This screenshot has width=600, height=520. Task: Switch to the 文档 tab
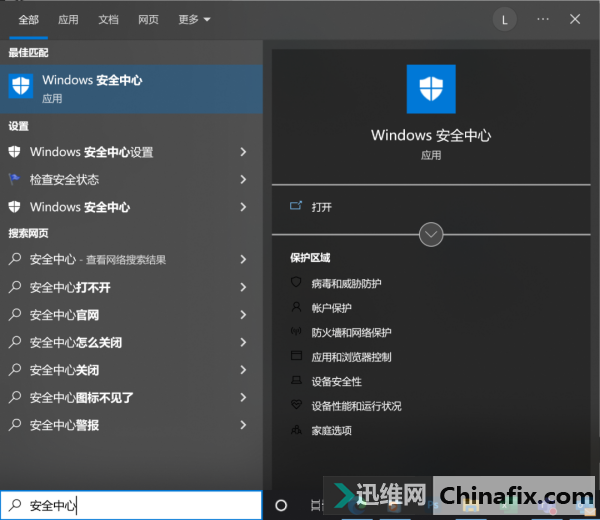[108, 20]
